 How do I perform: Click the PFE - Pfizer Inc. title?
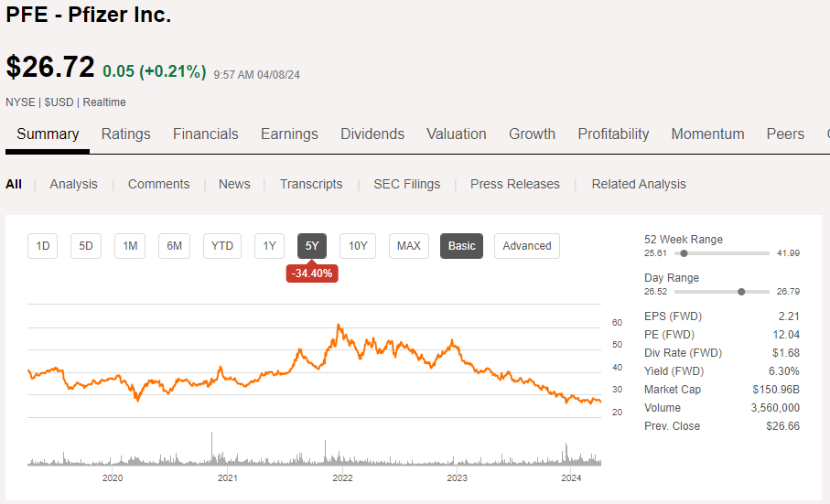89,15
